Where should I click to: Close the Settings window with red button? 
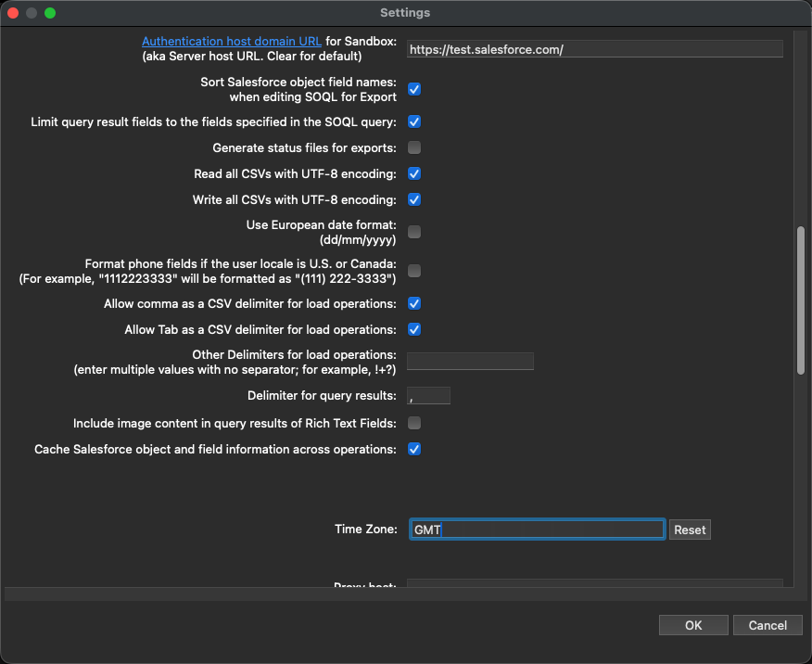13,13
